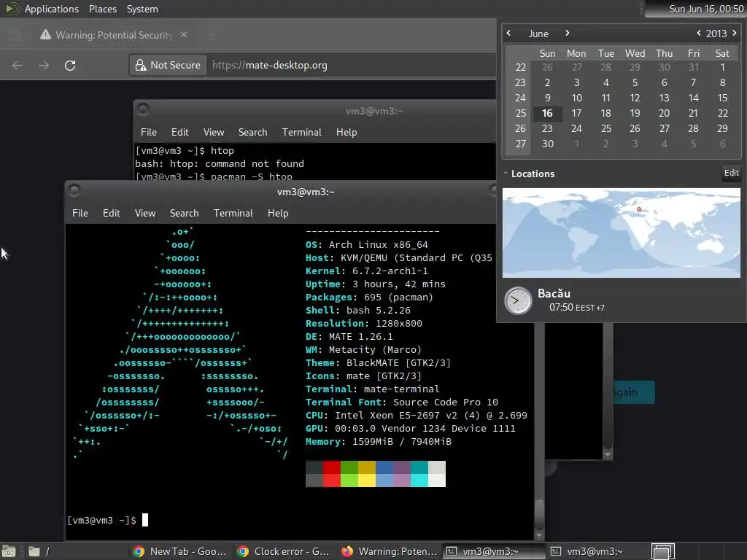Switch to Firefox Warning taskbar item
This screenshot has width=747, height=560.
pyautogui.click(x=389, y=551)
